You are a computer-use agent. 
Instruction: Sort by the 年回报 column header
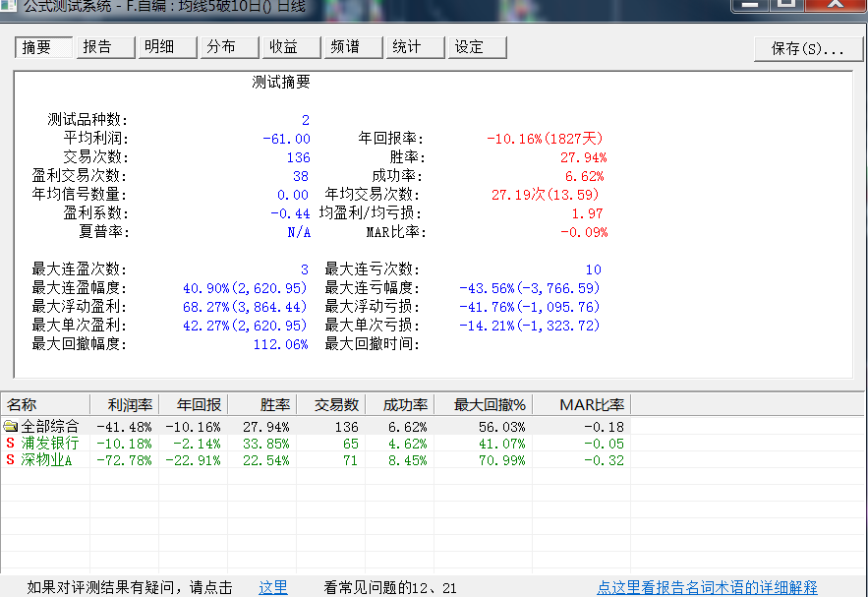[x=194, y=405]
